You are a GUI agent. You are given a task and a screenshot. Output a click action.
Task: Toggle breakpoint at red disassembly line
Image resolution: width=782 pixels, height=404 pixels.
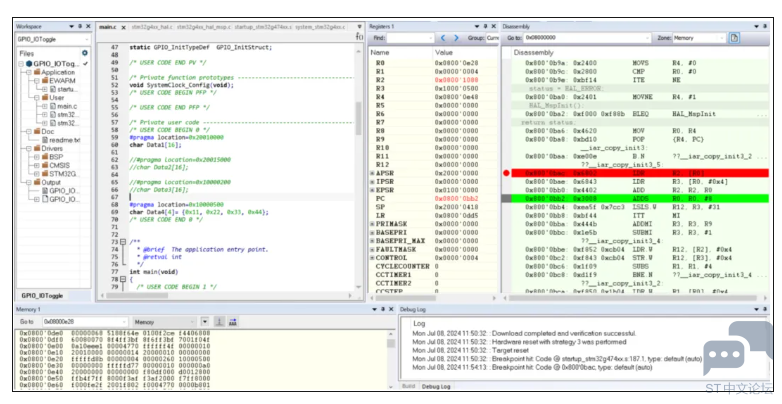(507, 173)
